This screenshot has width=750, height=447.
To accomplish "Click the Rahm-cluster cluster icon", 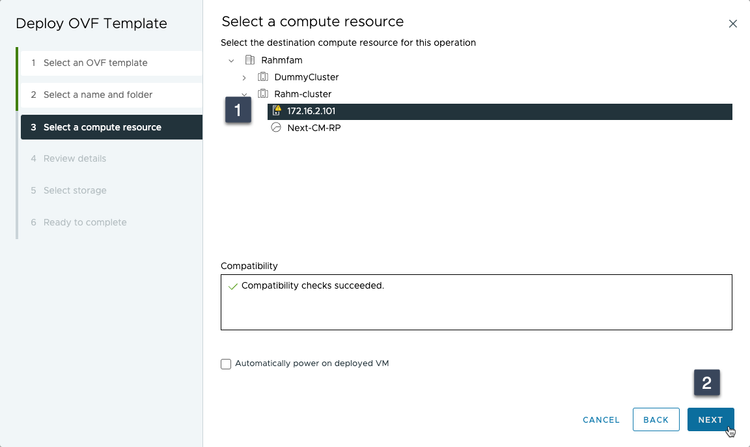I will (263, 94).
